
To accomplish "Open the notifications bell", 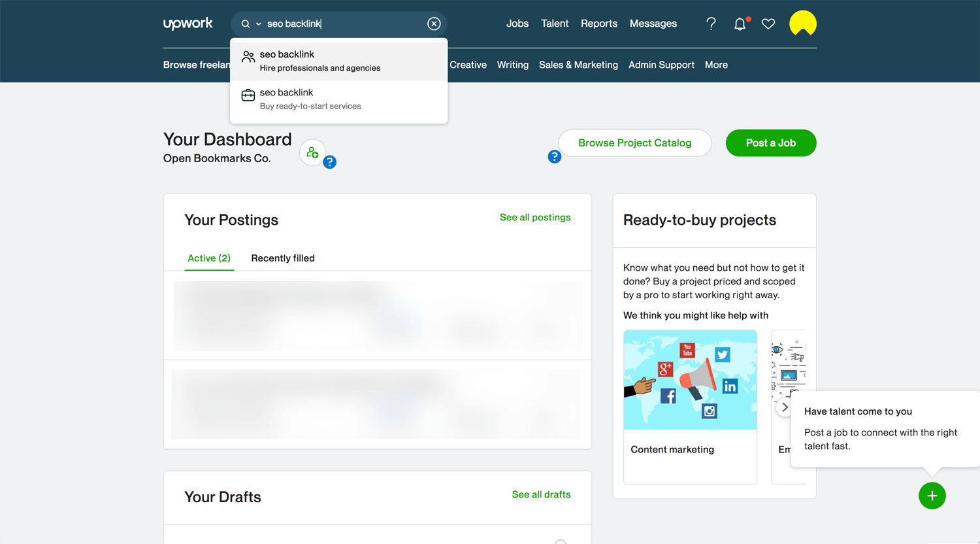I will coord(740,24).
